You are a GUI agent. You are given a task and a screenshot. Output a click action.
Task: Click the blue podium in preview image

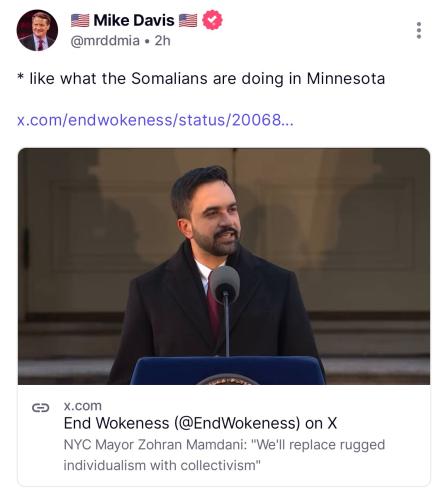(x=227, y=370)
